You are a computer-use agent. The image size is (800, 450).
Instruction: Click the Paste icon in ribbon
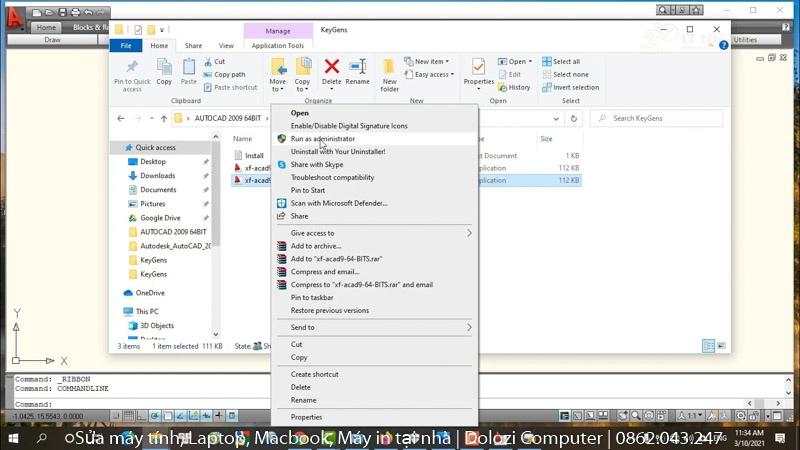click(189, 71)
